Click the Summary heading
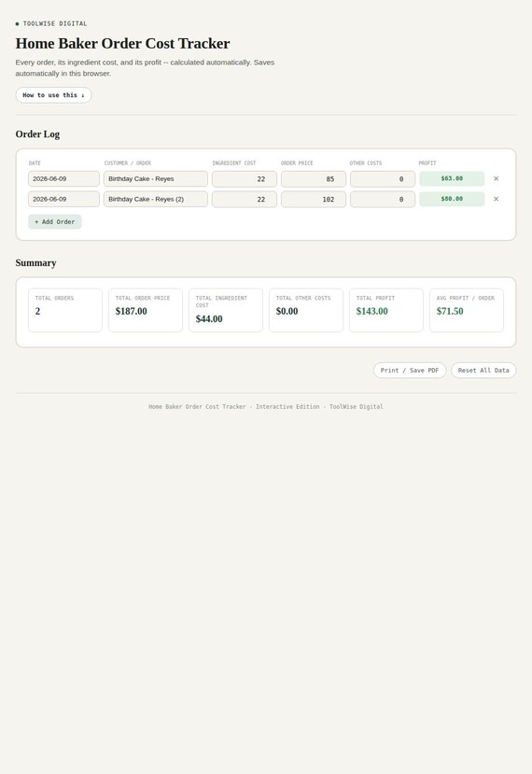 [x=35, y=263]
